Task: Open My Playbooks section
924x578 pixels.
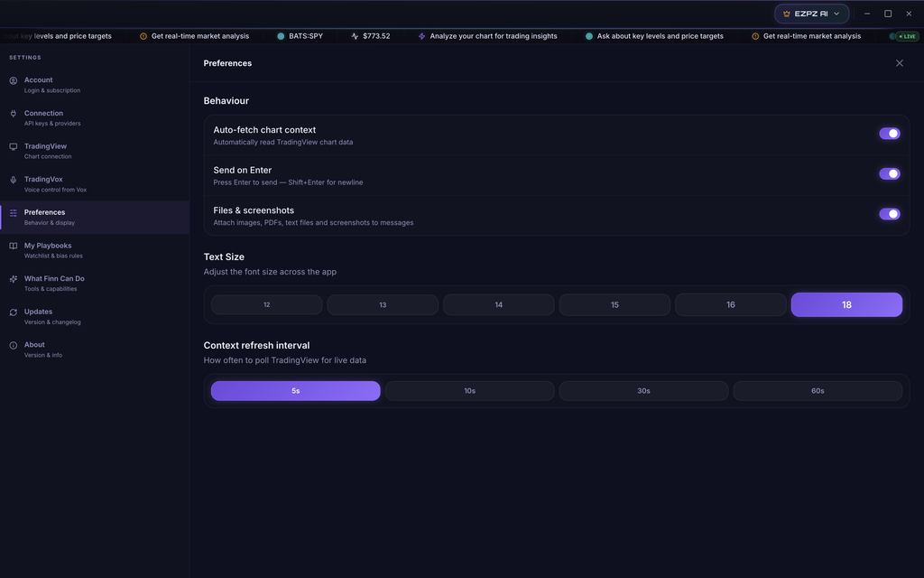Action: point(94,250)
